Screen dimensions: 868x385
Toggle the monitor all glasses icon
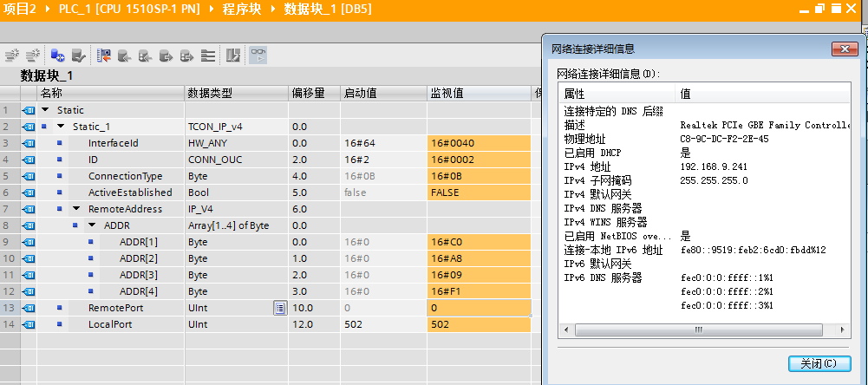(x=258, y=55)
